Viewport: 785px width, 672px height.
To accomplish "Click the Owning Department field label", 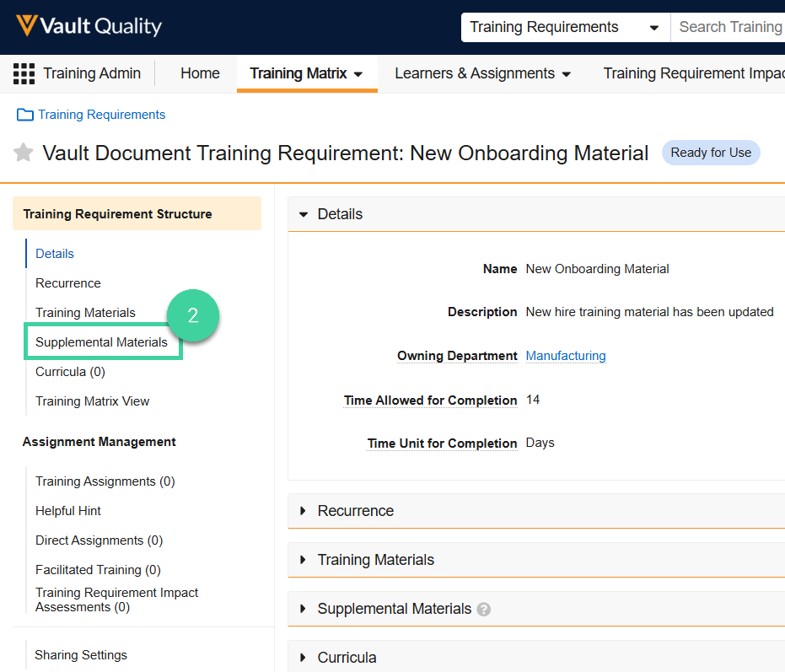I will (x=457, y=356).
